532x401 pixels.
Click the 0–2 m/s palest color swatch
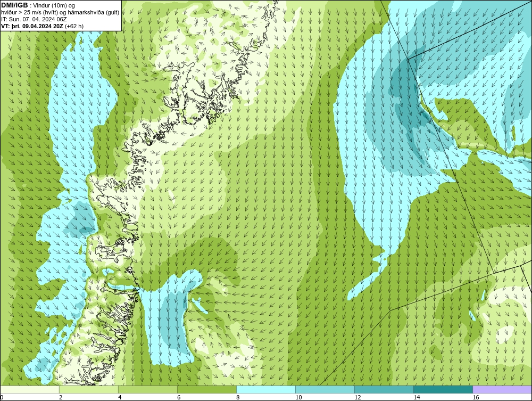[30, 389]
